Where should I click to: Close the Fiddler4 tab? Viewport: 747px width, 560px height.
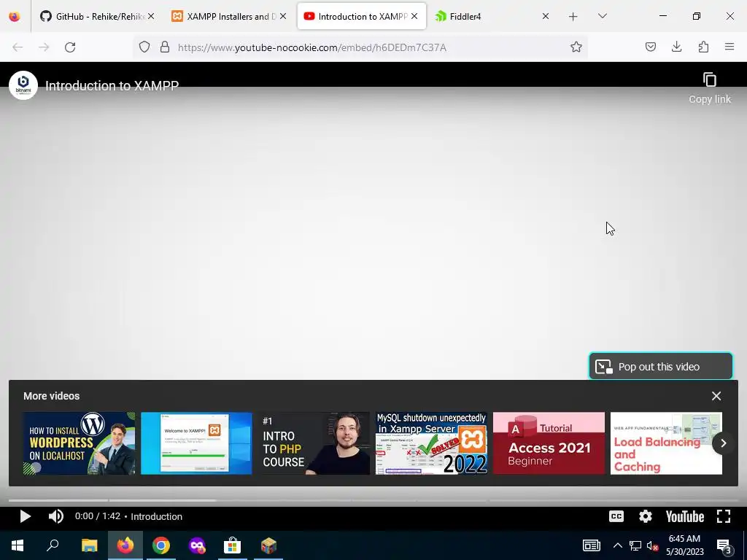546,16
